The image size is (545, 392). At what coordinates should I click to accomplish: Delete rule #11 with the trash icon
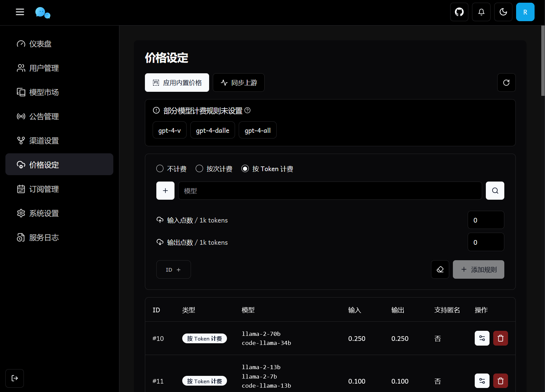(x=500, y=381)
